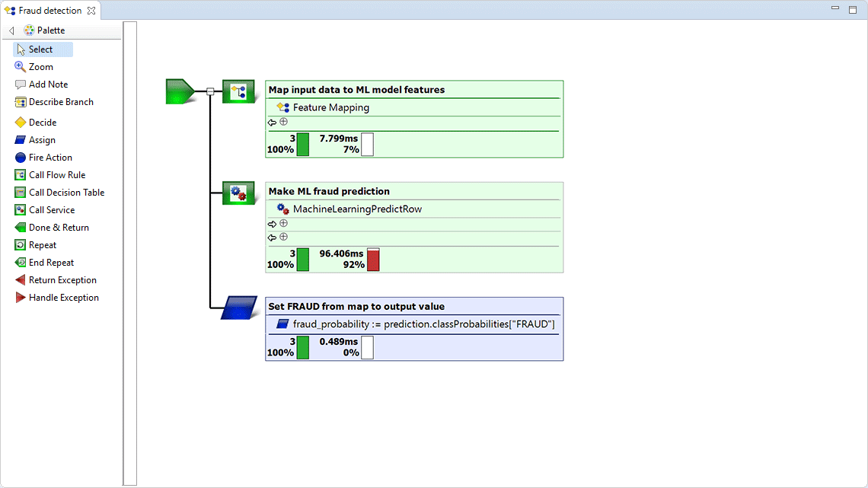Select the Decide tool in the palette
The height and width of the screenshot is (488, 868).
pyautogui.click(x=36, y=122)
